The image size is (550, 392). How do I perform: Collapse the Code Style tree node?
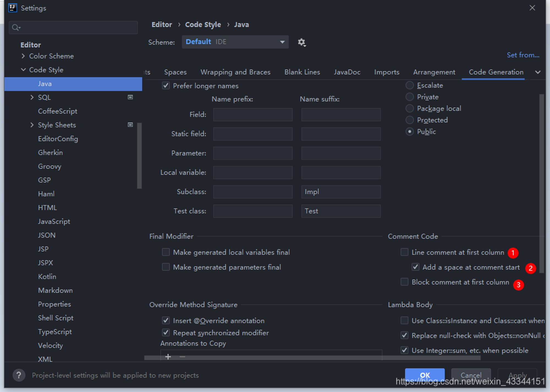[x=23, y=70]
